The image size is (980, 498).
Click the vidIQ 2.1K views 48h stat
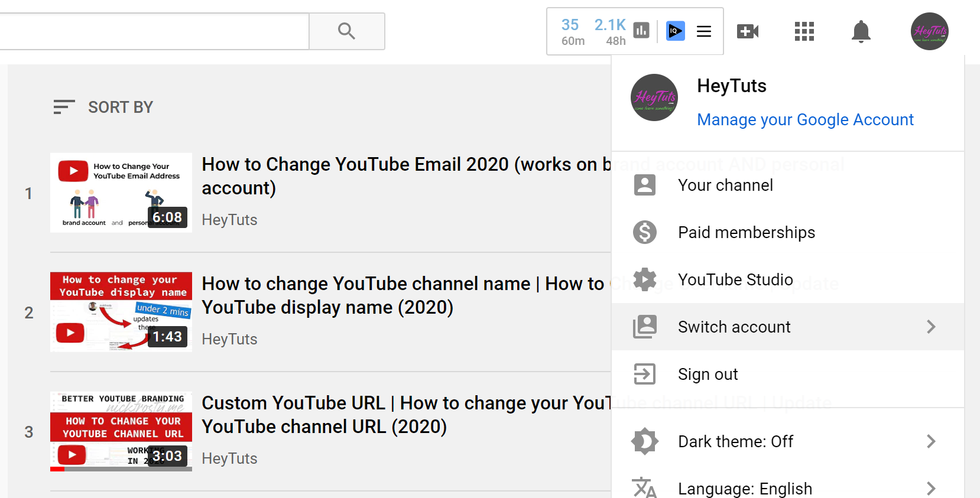click(x=611, y=32)
